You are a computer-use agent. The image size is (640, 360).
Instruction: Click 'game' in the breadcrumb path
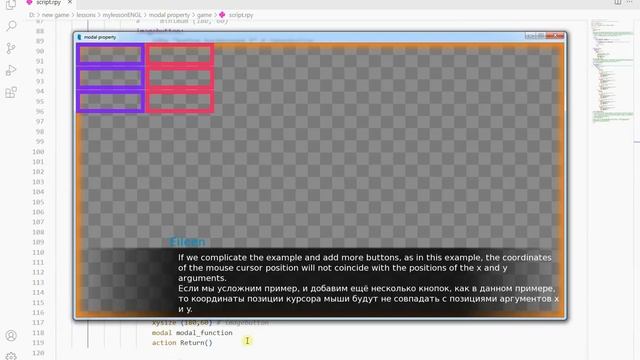[204, 15]
